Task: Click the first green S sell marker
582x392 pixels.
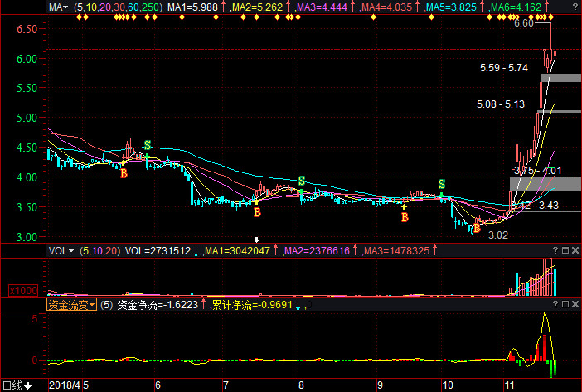Action: 148,145
